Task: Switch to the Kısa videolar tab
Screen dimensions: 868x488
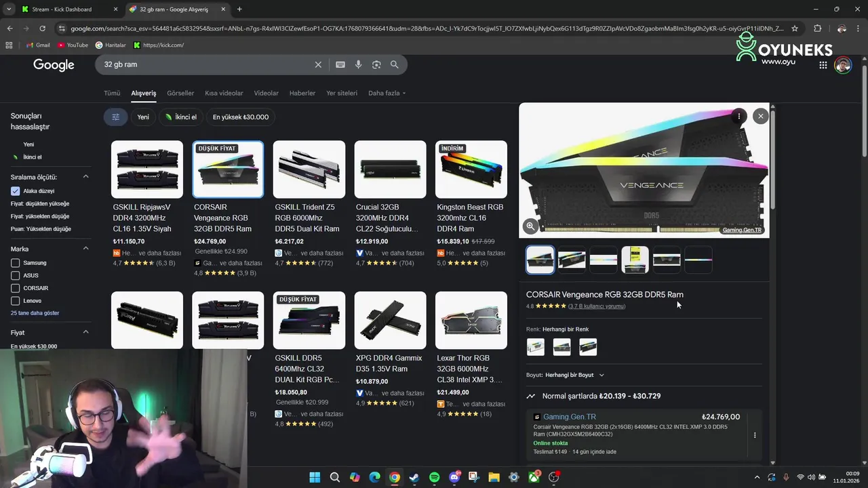Action: [x=224, y=93]
